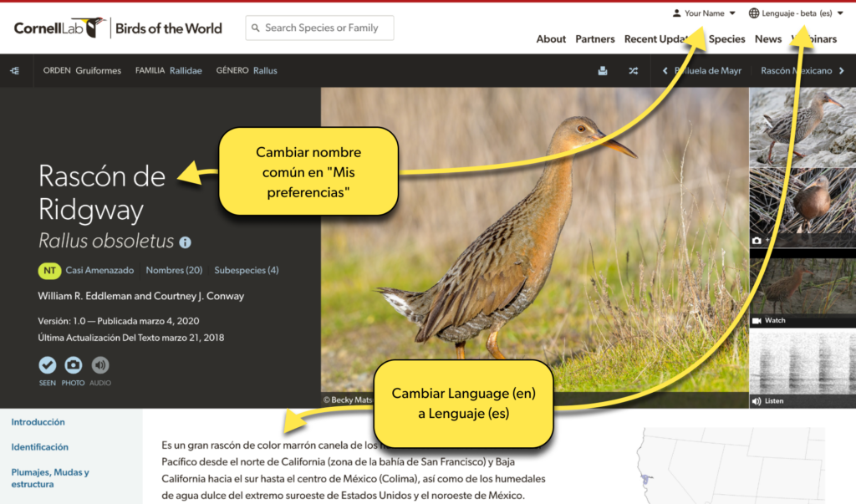Enable the AUDIO indicator
The image size is (856, 504).
click(99, 365)
